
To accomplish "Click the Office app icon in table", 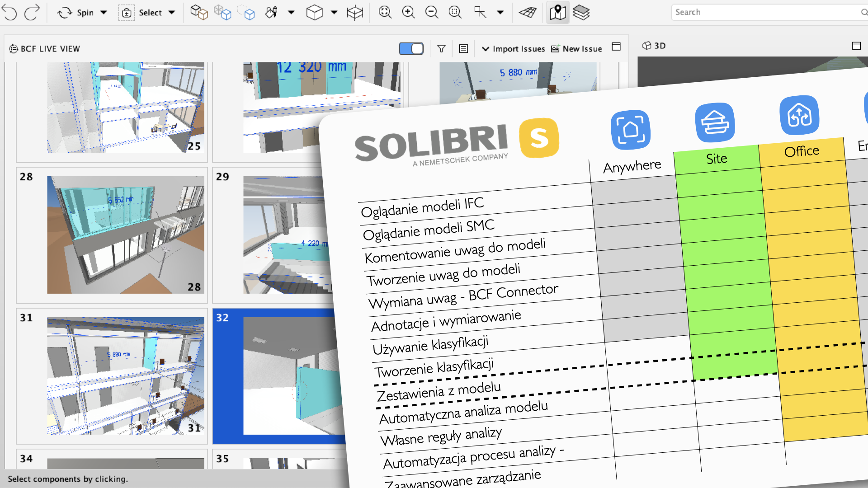I will 800,115.
